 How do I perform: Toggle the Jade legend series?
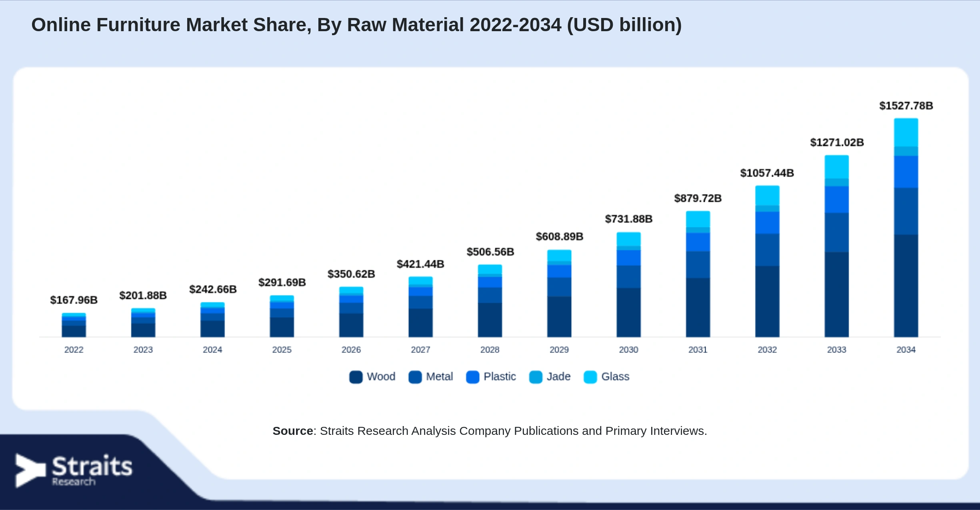pos(550,377)
